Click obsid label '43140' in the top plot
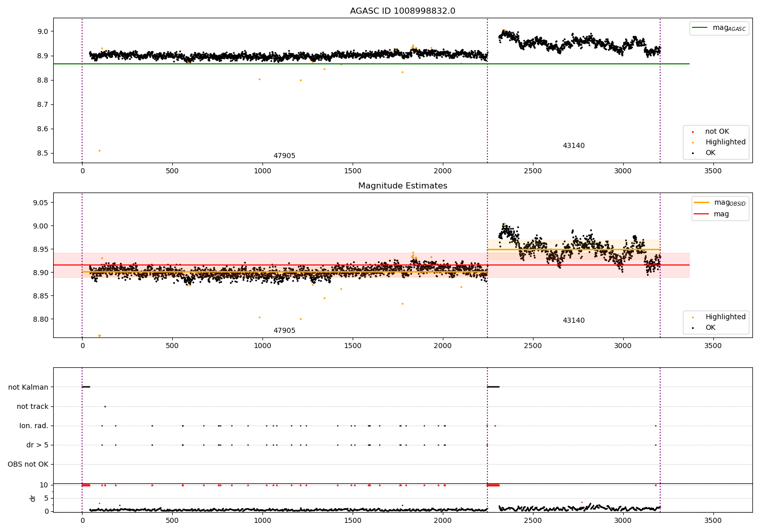The image size is (760, 532). click(x=574, y=146)
